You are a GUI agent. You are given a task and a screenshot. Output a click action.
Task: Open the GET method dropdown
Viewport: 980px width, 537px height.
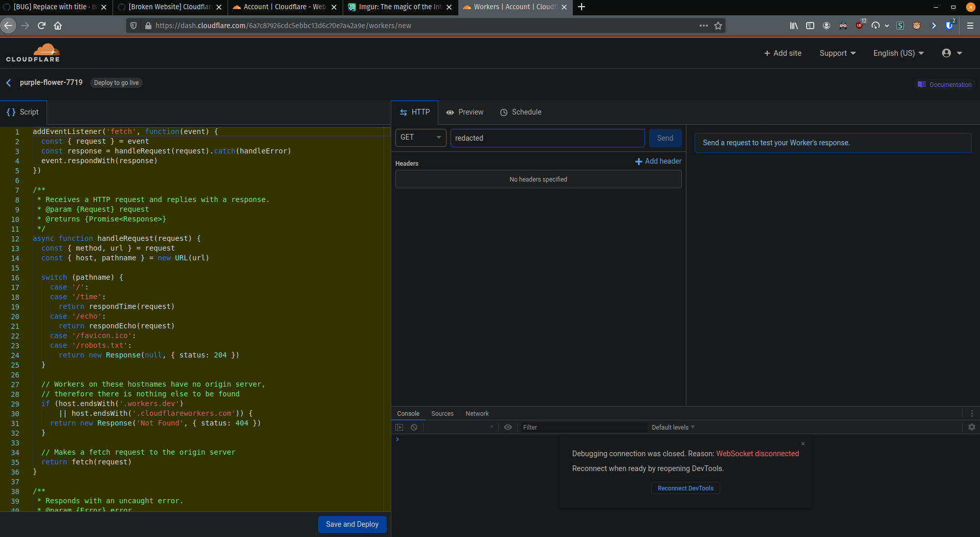point(421,138)
